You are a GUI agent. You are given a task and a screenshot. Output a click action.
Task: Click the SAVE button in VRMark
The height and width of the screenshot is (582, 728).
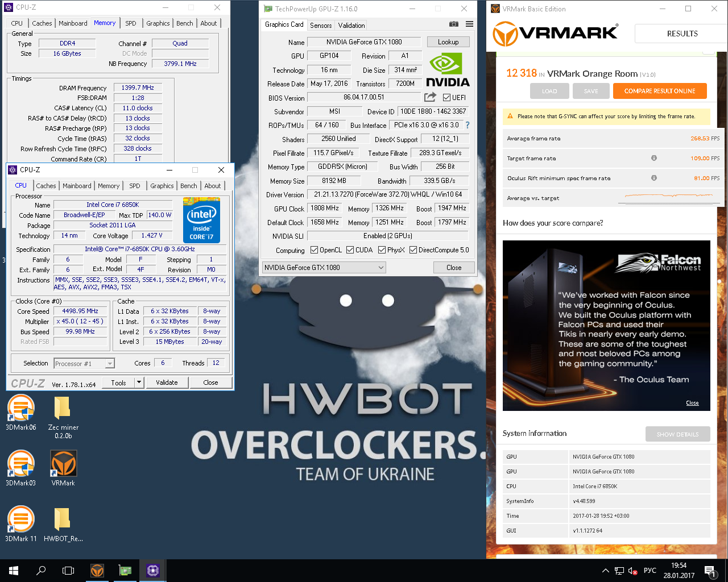point(591,91)
